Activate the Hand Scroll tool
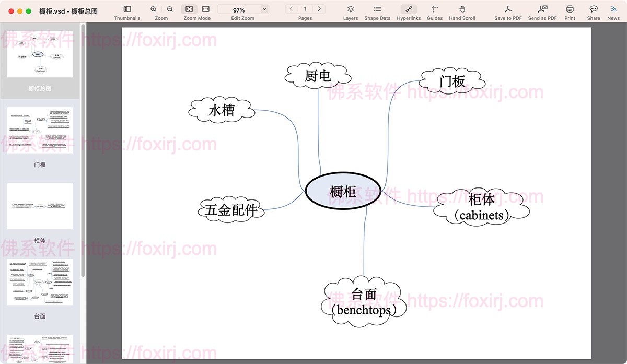This screenshot has width=627, height=364. click(x=462, y=9)
